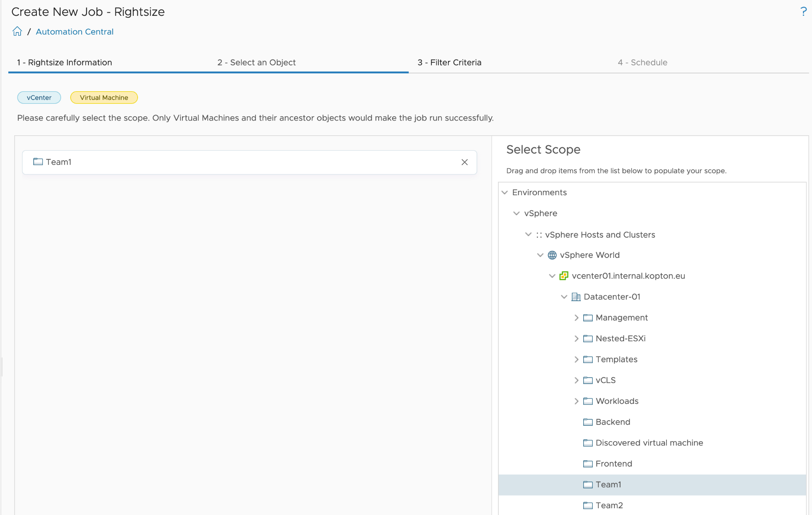Viewport: 812px width, 515px height.
Task: Switch to 1 - Rightsize Information step
Action: pyautogui.click(x=64, y=62)
